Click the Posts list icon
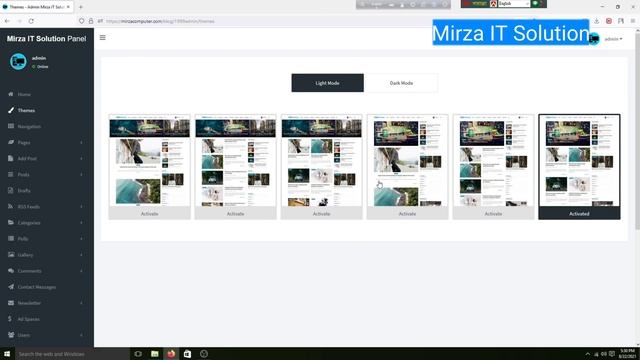This screenshot has width=640, height=360. coord(11,174)
